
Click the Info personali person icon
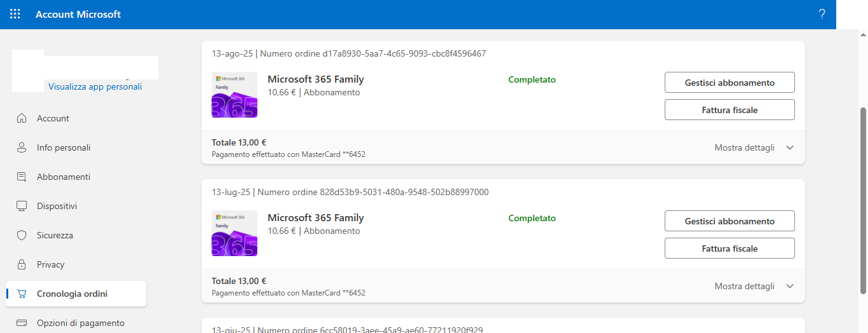coord(22,147)
